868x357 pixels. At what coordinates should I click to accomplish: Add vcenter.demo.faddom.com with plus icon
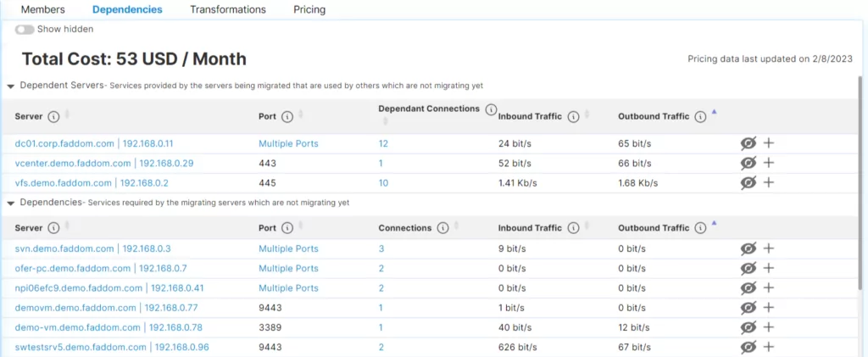coord(768,164)
